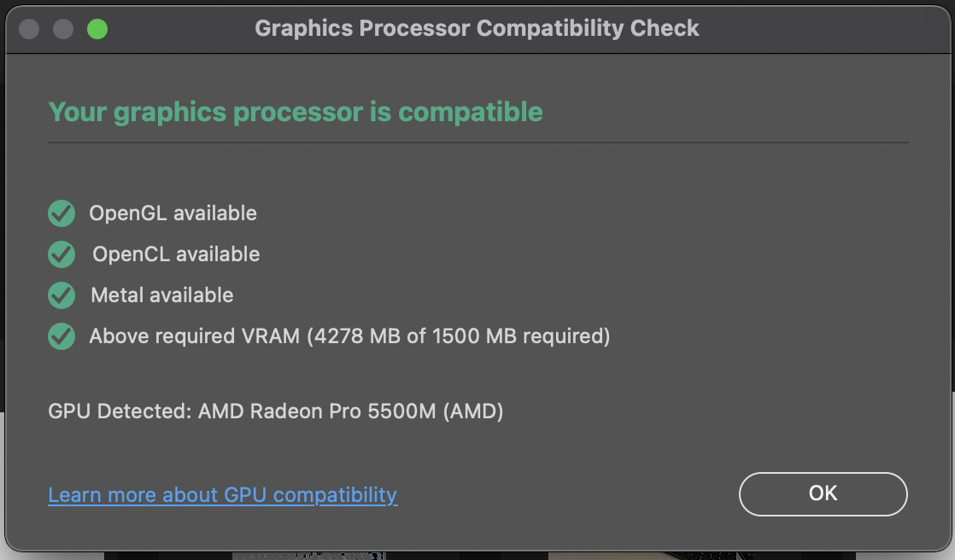The image size is (955, 560).
Task: Click the '(AMD)' vendor text
Action: click(473, 411)
